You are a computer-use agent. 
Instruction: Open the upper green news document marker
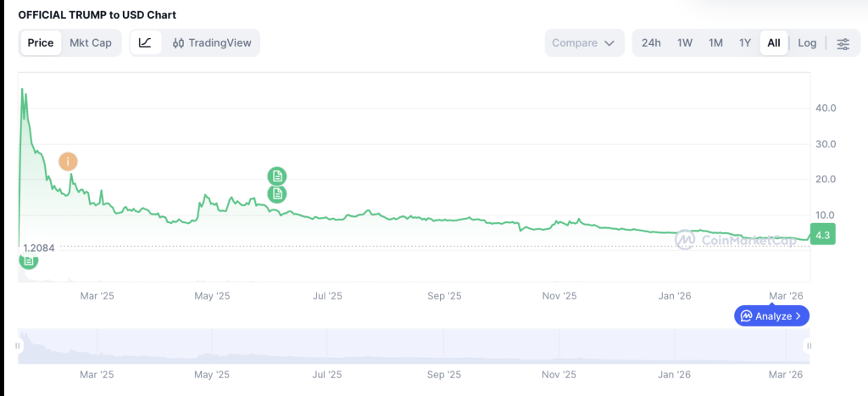[277, 176]
